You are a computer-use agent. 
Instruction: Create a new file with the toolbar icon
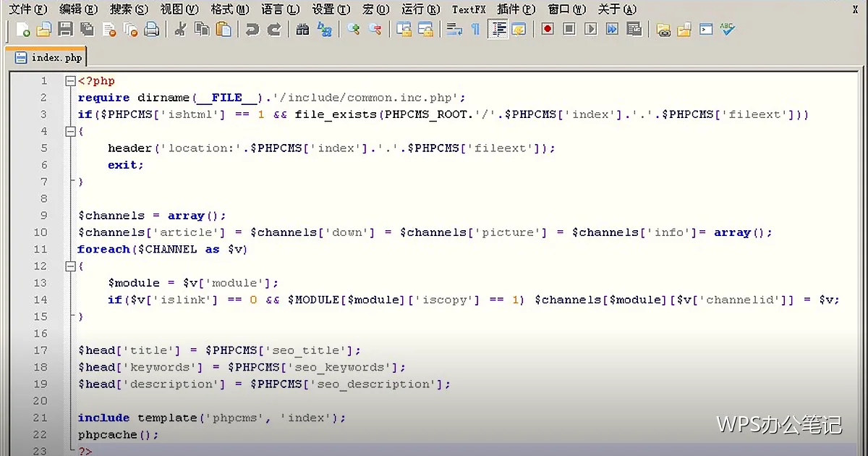pyautogui.click(x=23, y=30)
